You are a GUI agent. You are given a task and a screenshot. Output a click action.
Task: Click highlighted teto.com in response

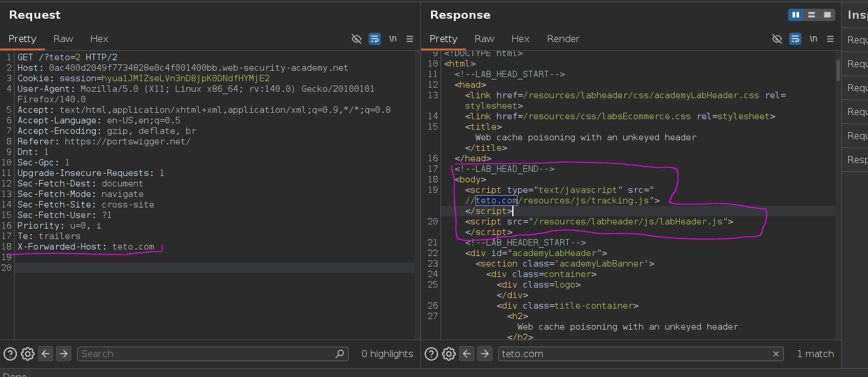(x=497, y=200)
